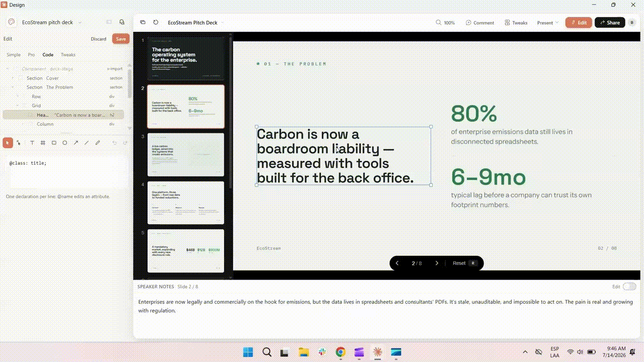
Task: Open Google Chrome from the taskbar
Action: point(341,352)
